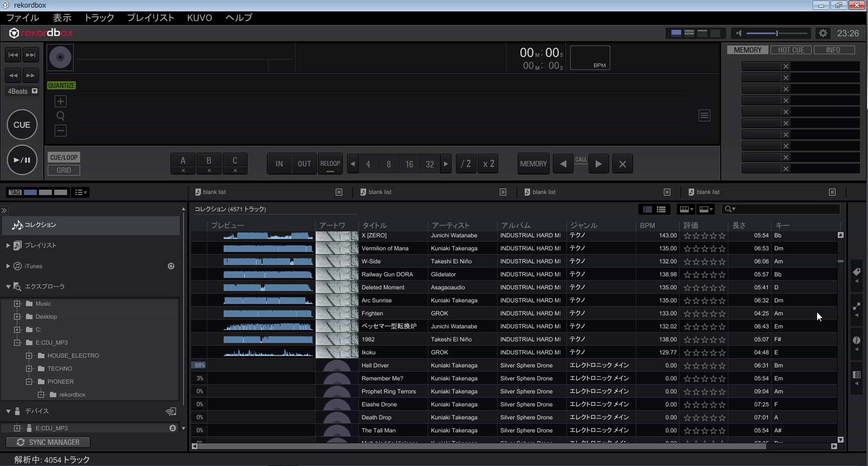Open the トラック menu
Viewport: 868px width, 466px height.
99,17
